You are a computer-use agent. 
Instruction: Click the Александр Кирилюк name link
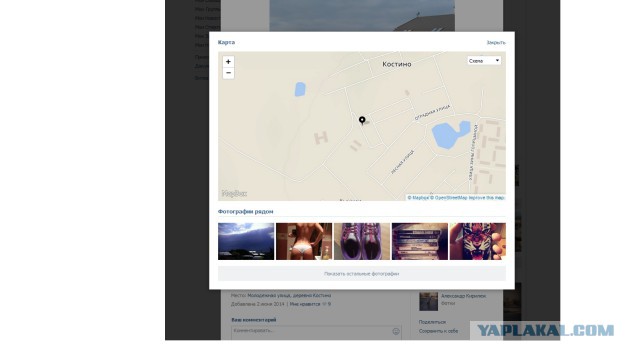click(x=463, y=296)
